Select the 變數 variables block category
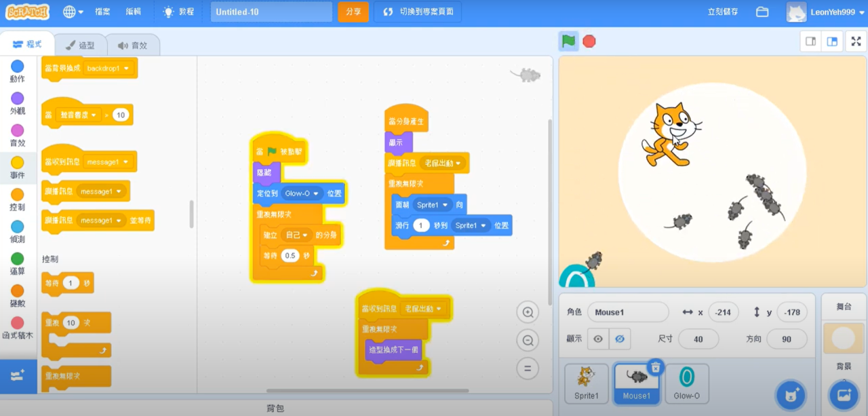 pyautogui.click(x=18, y=296)
